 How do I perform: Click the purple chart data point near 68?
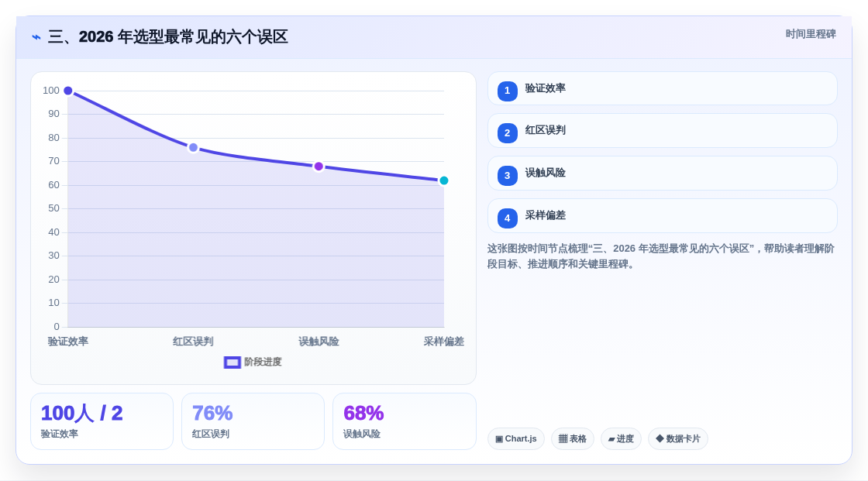click(x=319, y=167)
